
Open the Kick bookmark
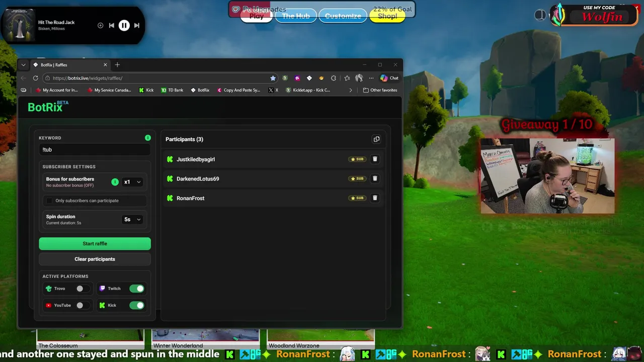(x=146, y=90)
